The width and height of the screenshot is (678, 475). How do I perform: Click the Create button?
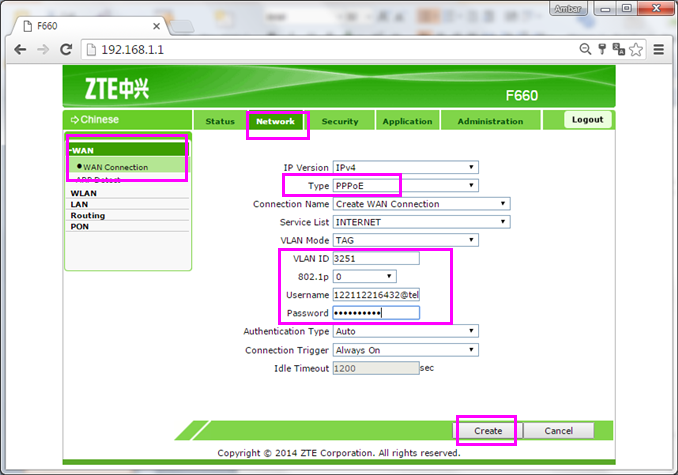coord(488,431)
